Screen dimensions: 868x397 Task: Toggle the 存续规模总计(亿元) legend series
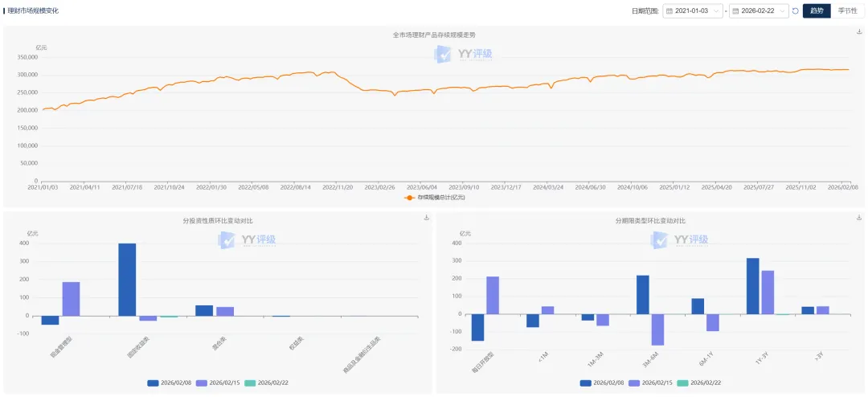click(x=435, y=198)
